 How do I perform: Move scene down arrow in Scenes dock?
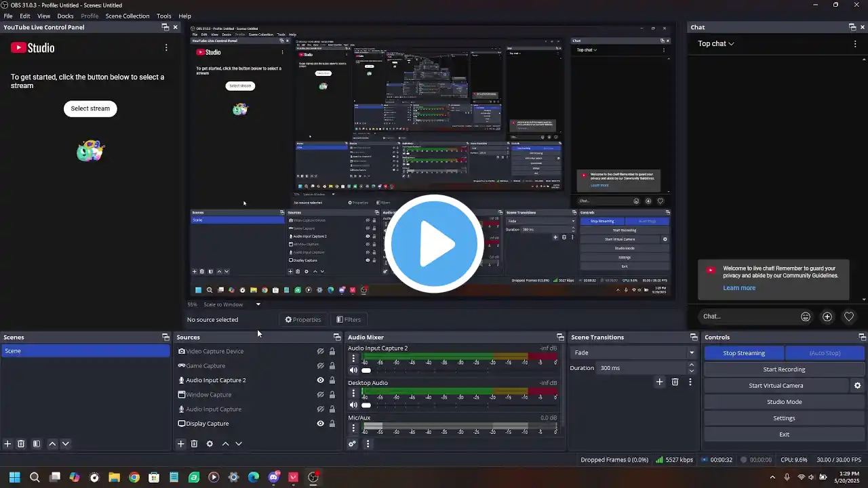66,444
